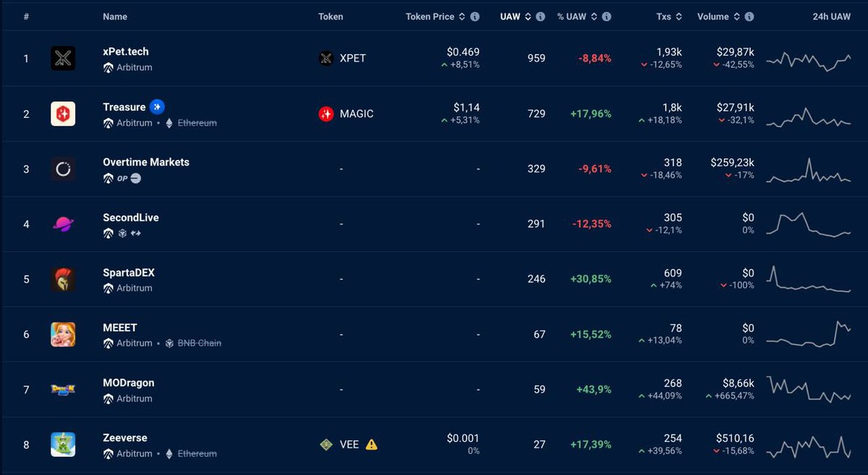Click the SecondLive planet logo
The image size is (868, 475).
click(63, 223)
